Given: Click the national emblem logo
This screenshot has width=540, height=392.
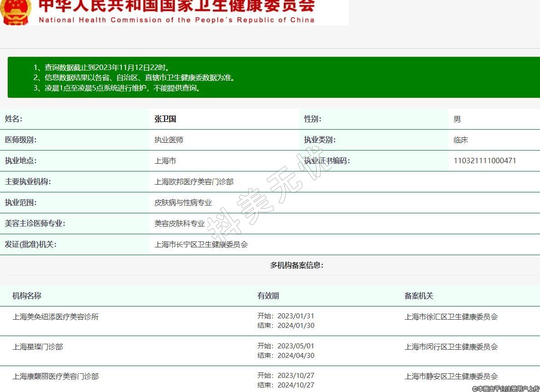Looking at the screenshot, I should coord(16,11).
